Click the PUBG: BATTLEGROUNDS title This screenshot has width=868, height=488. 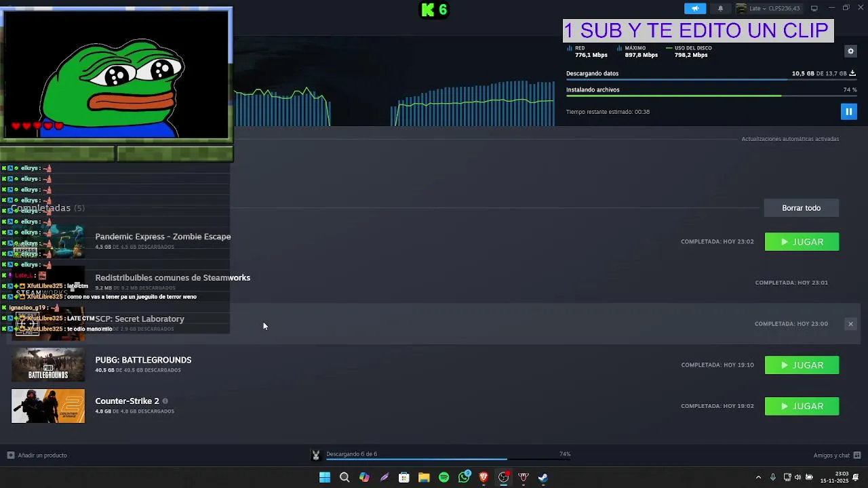pyautogui.click(x=143, y=360)
